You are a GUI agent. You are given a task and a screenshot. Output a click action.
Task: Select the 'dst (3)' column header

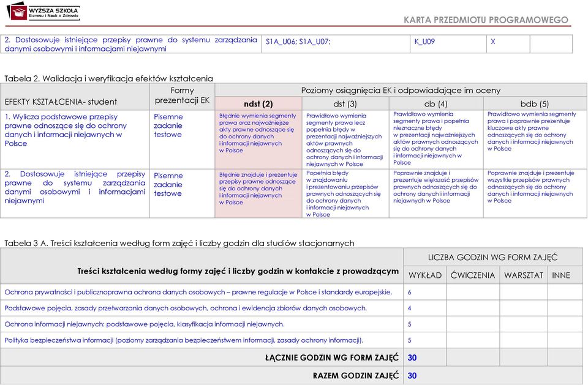pyautogui.click(x=345, y=104)
